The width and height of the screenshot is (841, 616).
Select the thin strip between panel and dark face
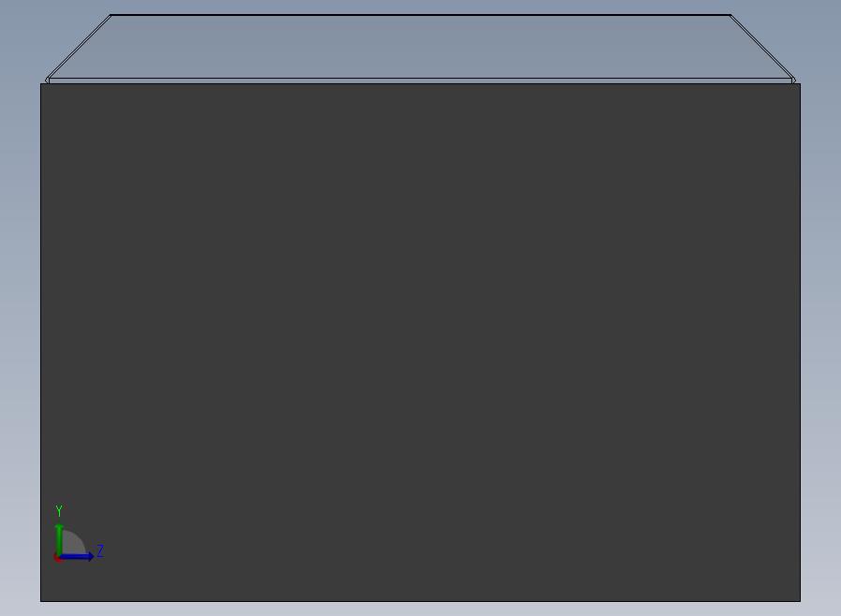point(420,81)
